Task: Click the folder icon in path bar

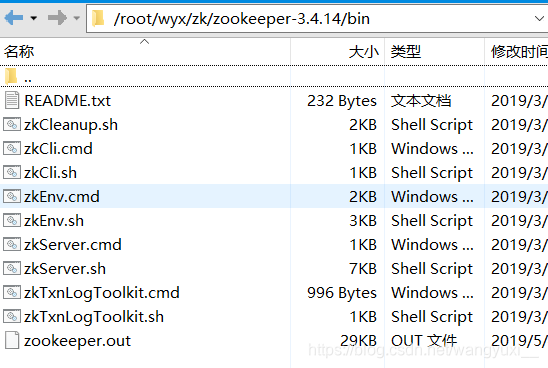Action: point(98,18)
